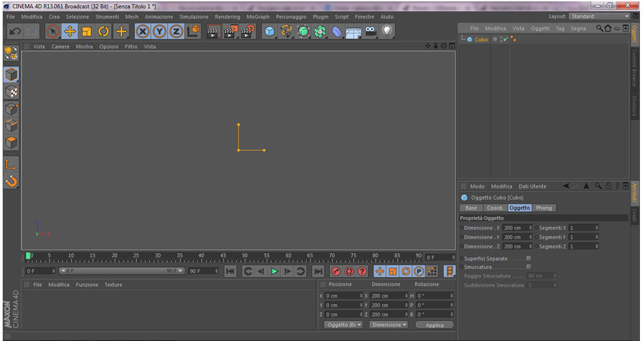Screen dimensions: 644x341
Task: Enable the Smussatura checkbox
Action: 529,267
